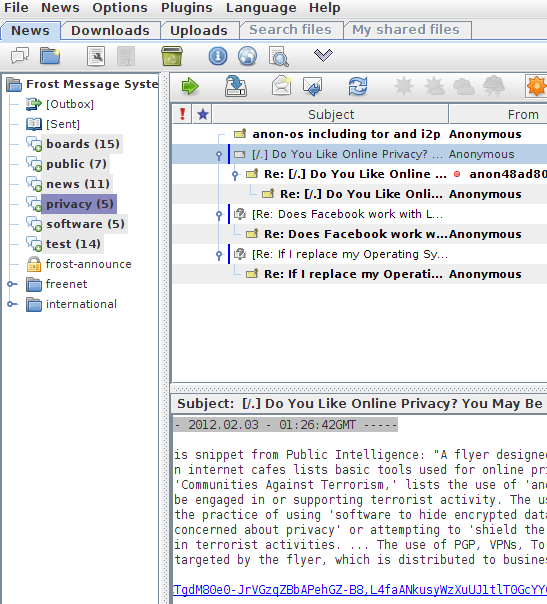Click the double-chevron toolbar dropdown arrow

coord(323,55)
